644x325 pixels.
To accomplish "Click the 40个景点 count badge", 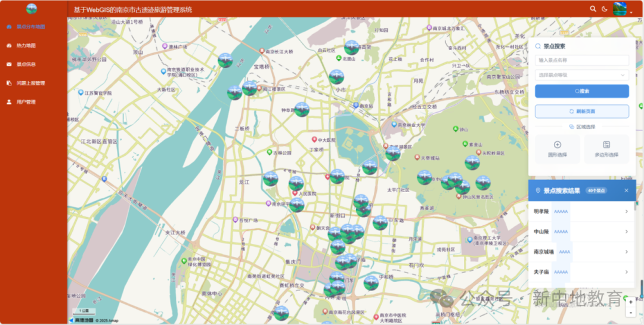I will [596, 191].
